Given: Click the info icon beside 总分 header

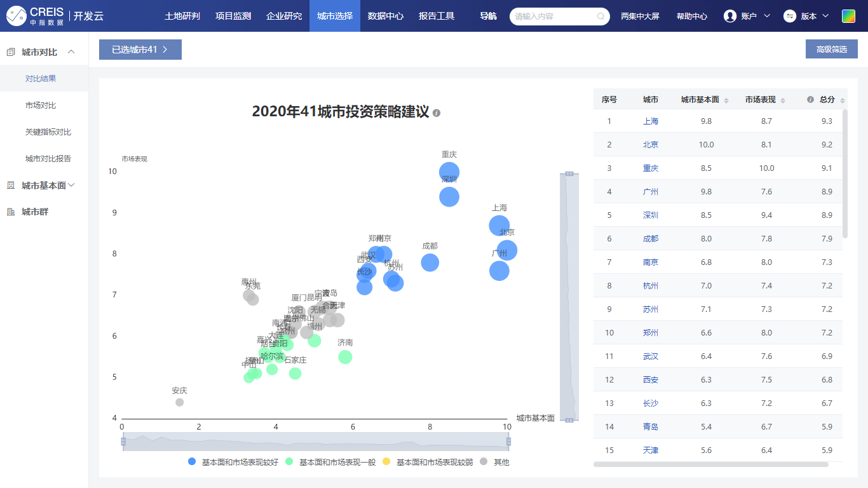Looking at the screenshot, I should coord(810,100).
